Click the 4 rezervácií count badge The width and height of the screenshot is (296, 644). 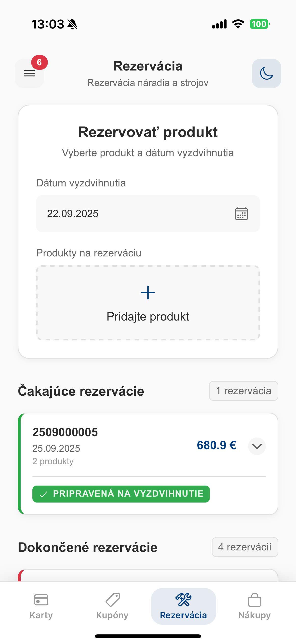245,547
